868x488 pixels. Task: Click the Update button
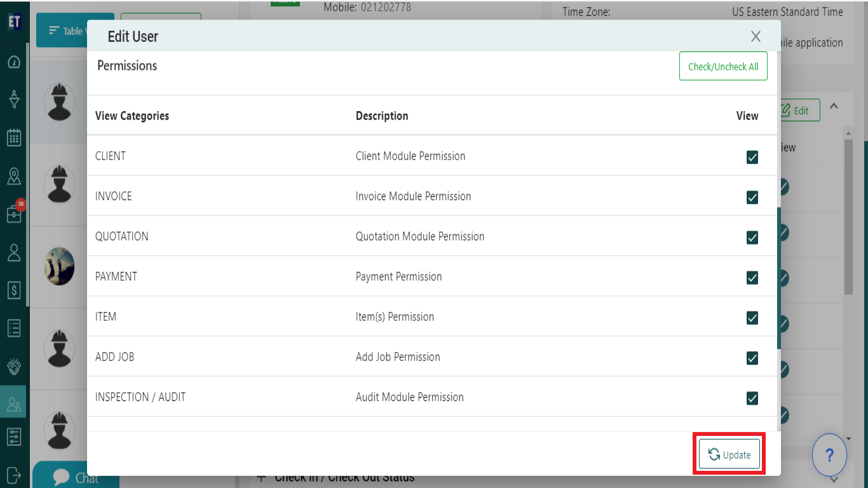pos(729,455)
